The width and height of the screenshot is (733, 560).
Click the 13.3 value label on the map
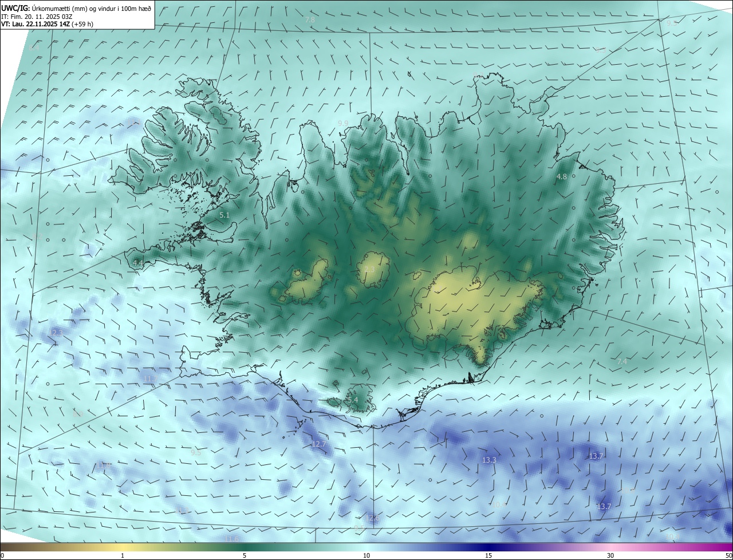[x=489, y=460]
